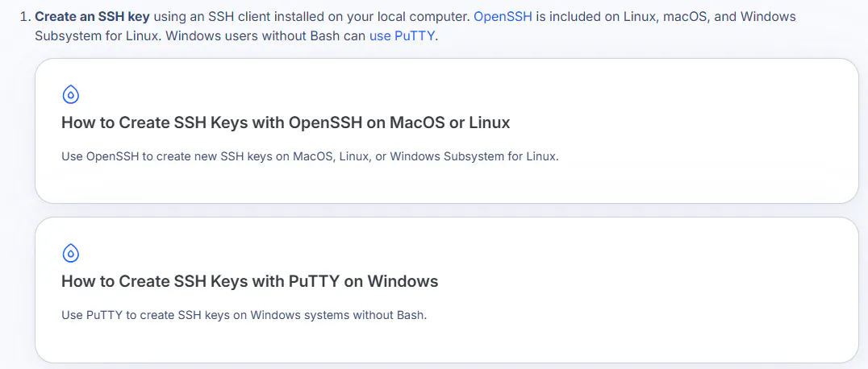Follow the "use PuTTY" link

(x=403, y=36)
